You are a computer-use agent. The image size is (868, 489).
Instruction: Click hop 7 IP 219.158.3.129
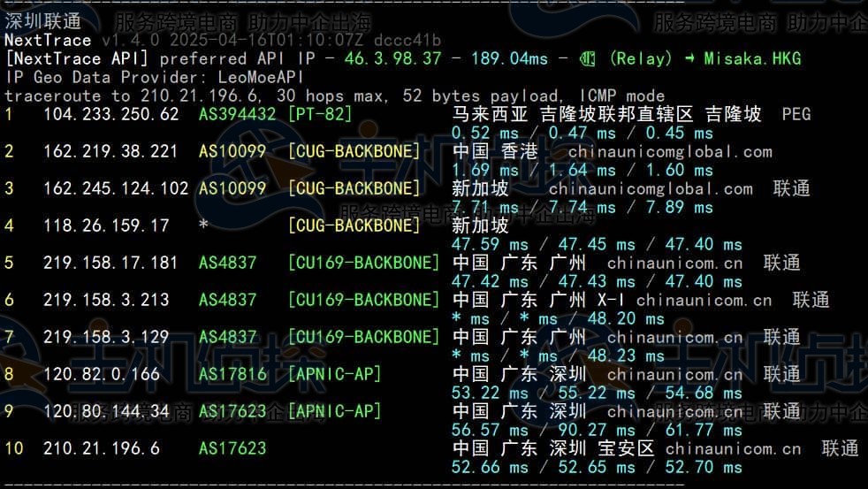pyautogui.click(x=106, y=337)
